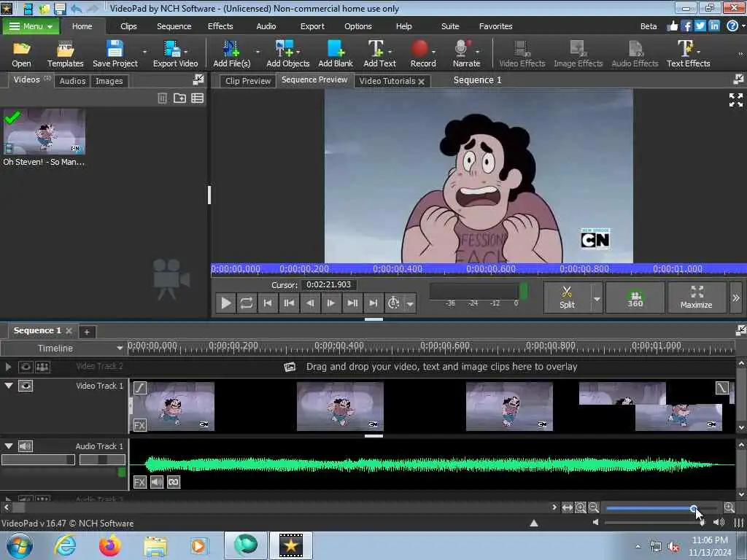
Task: Click the FX button on Audio Track 1 clip
Action: point(139,482)
